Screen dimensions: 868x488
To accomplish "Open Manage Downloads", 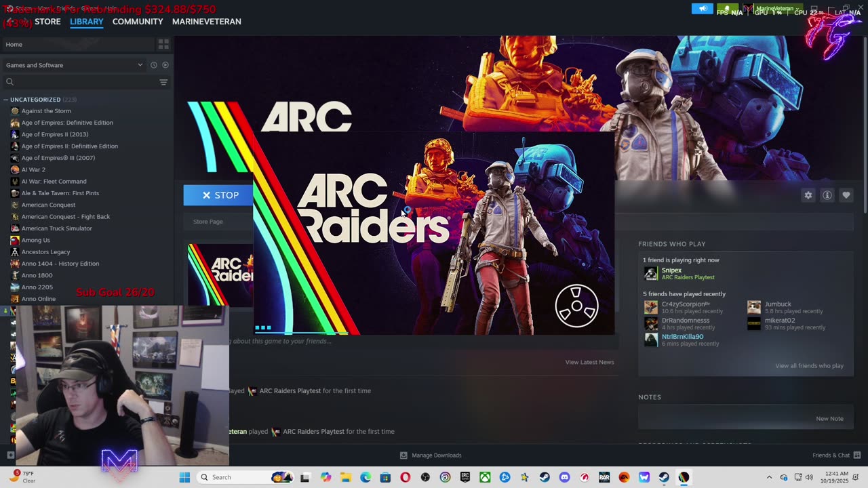I will [x=431, y=455].
